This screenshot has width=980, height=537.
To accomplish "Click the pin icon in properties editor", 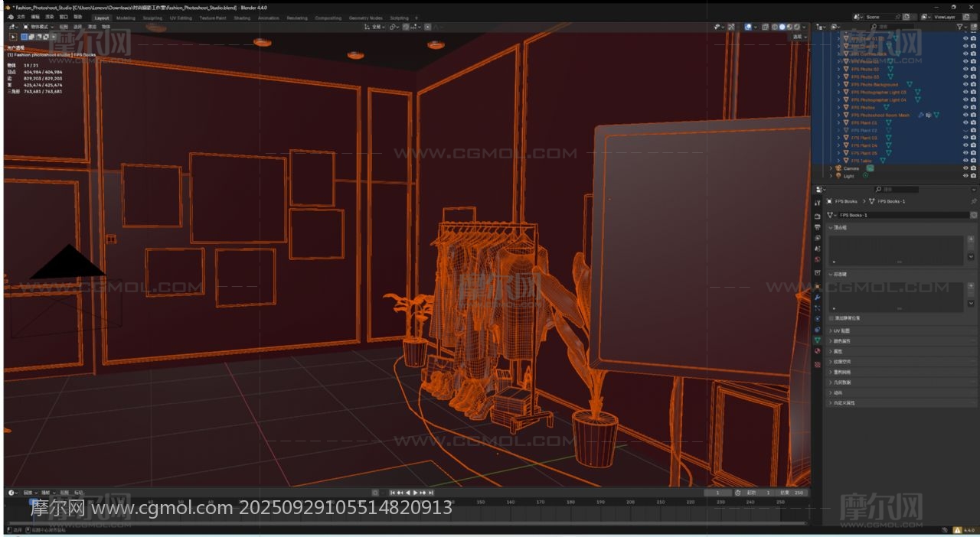I will tap(973, 201).
